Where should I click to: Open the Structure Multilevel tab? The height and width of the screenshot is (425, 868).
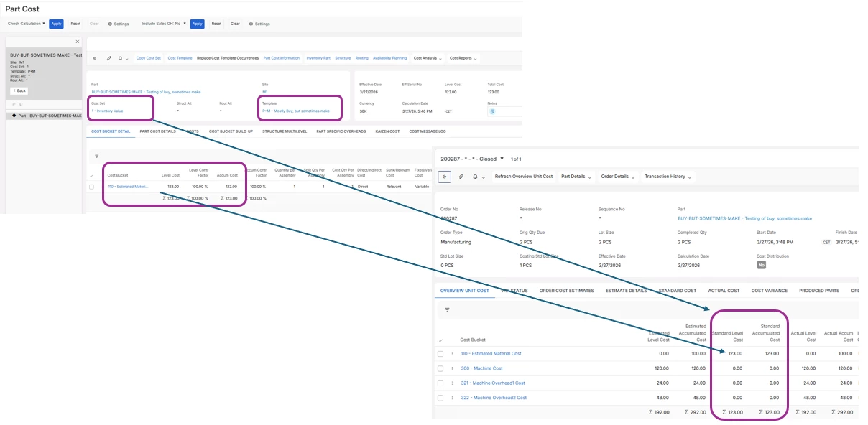[x=285, y=131]
